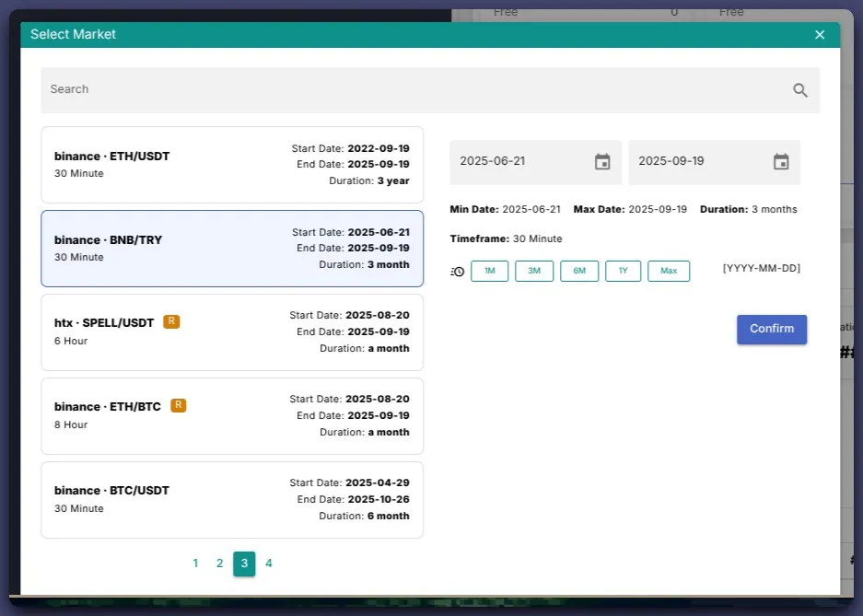
Task: Select the binance BTC/USDT market
Action: pos(232,499)
